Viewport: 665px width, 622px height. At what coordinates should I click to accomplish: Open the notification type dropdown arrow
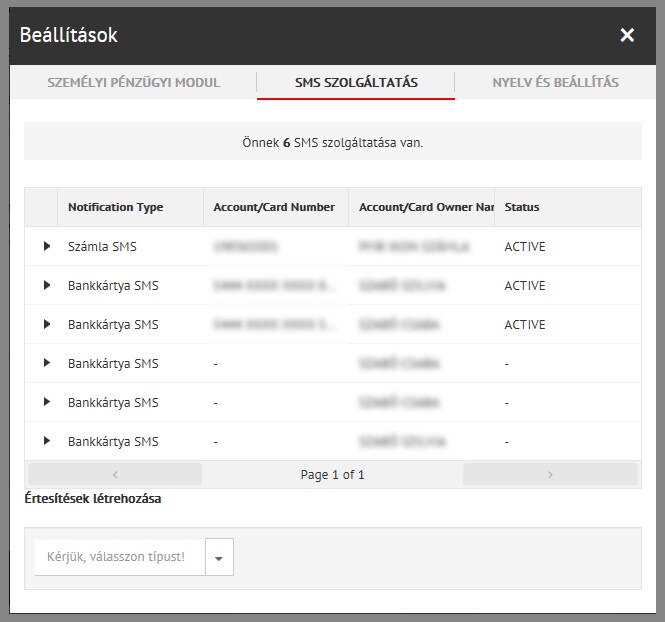[x=219, y=557]
